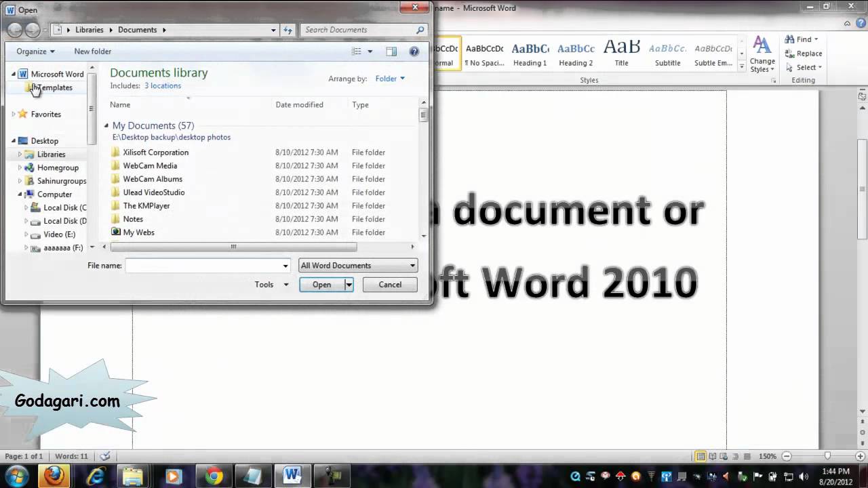Click the volume speaker tray icon
Image resolution: width=868 pixels, height=488 pixels.
(x=804, y=476)
